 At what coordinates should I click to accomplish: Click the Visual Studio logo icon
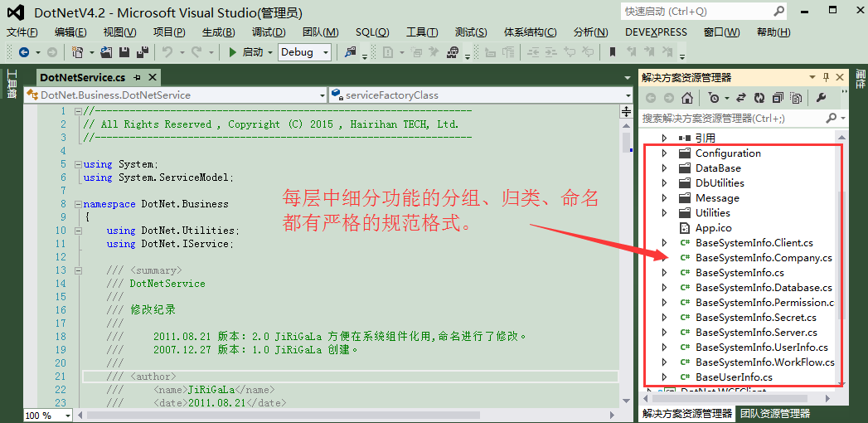tap(17, 12)
